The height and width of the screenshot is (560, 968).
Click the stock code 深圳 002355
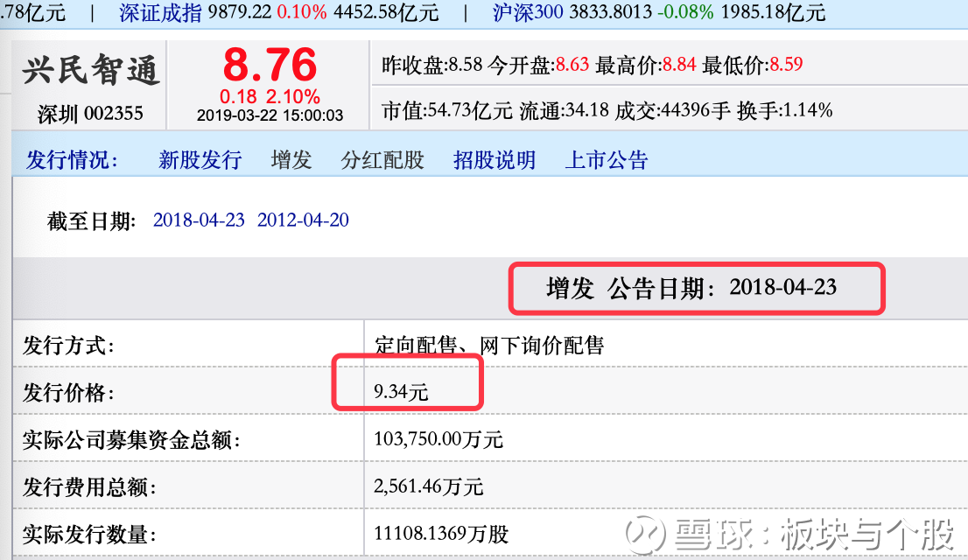(90, 114)
